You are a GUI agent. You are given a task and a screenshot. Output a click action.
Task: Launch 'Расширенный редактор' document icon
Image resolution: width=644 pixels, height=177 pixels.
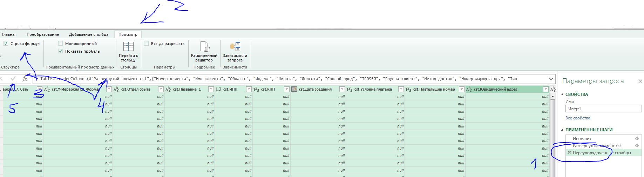point(204,46)
